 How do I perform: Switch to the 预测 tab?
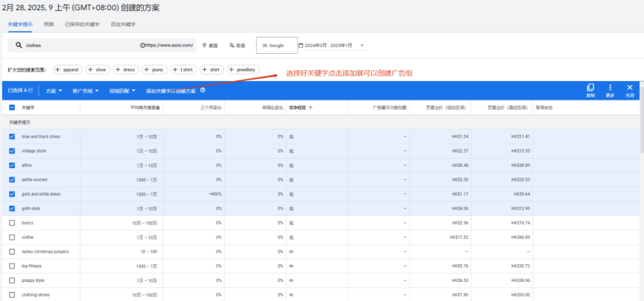tap(48, 25)
